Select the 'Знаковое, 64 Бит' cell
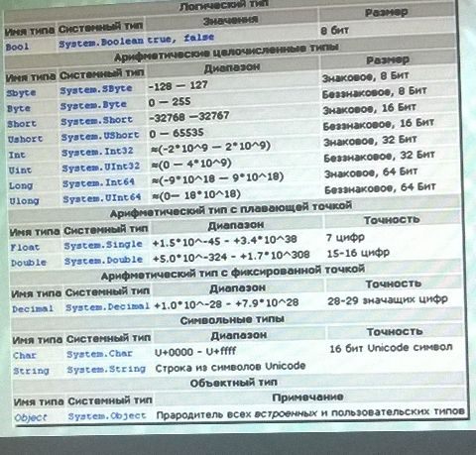This screenshot has height=455, width=476. pyautogui.click(x=371, y=172)
